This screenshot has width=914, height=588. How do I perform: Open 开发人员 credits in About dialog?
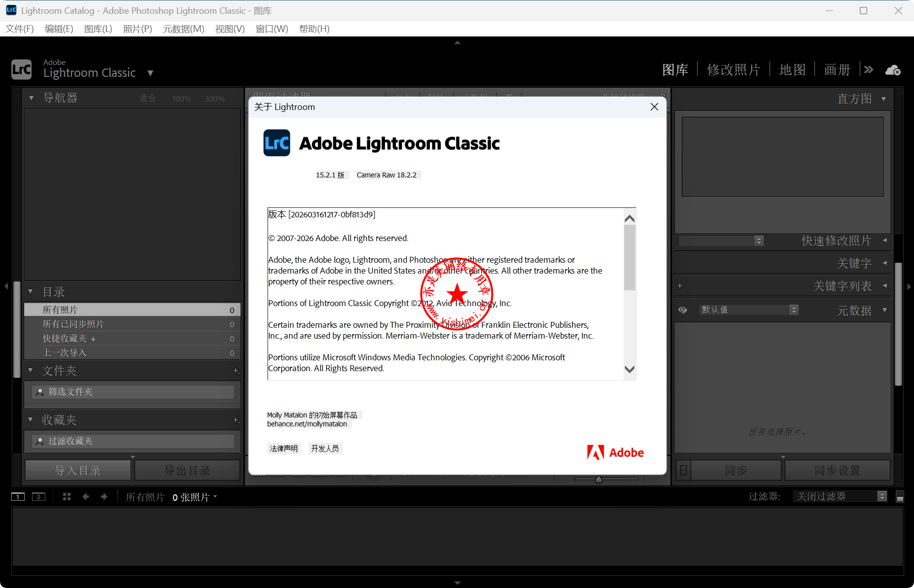click(325, 449)
